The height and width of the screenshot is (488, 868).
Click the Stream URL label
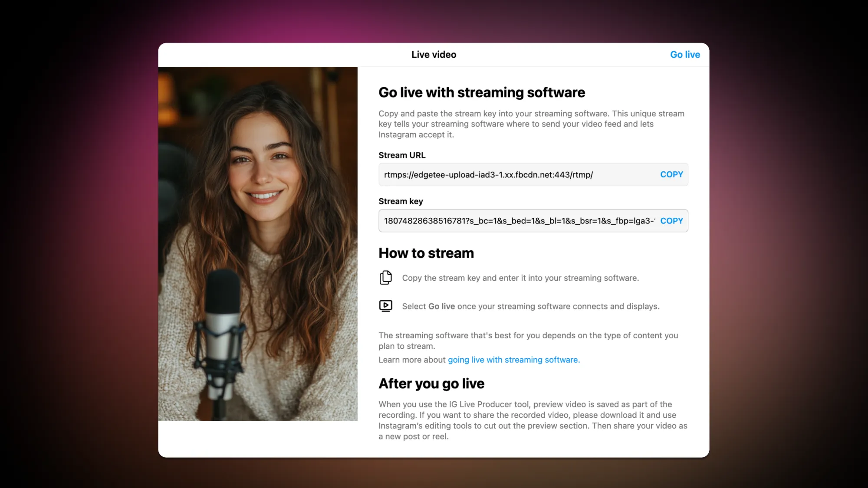(402, 155)
